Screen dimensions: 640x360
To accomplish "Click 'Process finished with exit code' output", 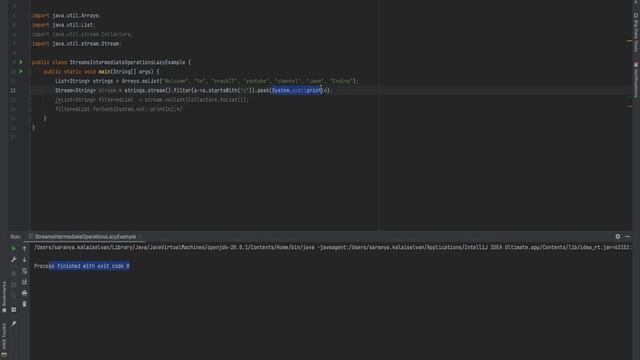I will pyautogui.click(x=82, y=266).
